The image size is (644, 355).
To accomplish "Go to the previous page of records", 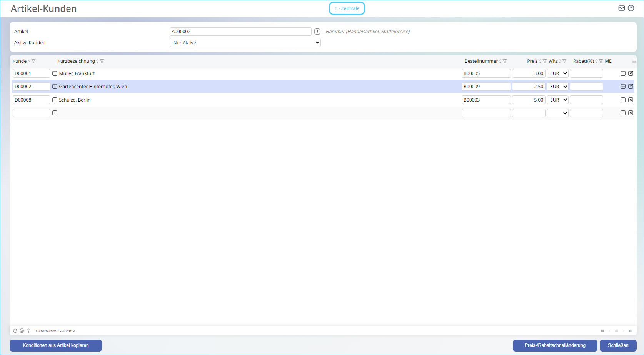I will tap(609, 331).
